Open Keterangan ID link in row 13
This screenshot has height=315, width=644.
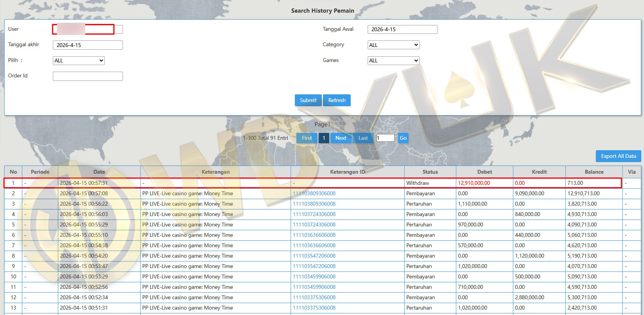pos(314,308)
